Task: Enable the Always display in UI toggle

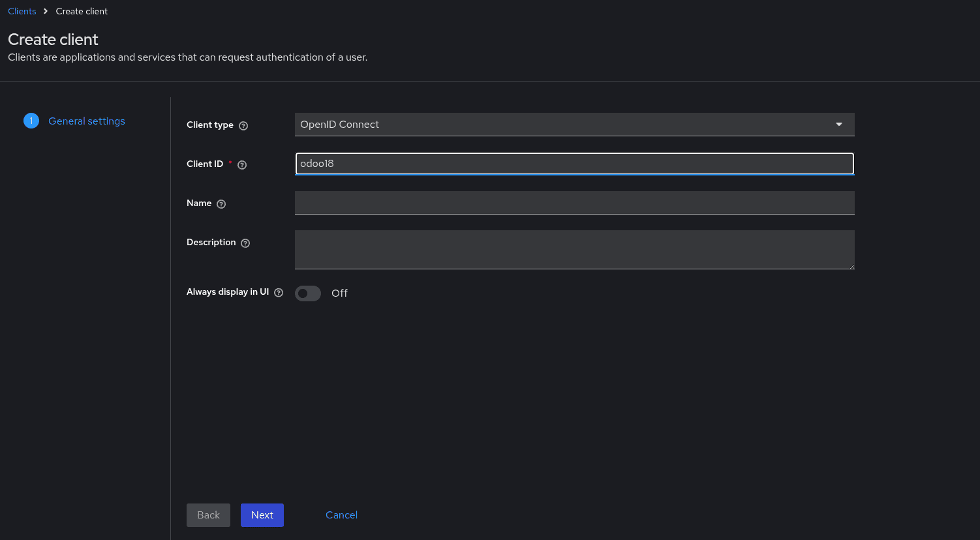Action: click(x=307, y=293)
